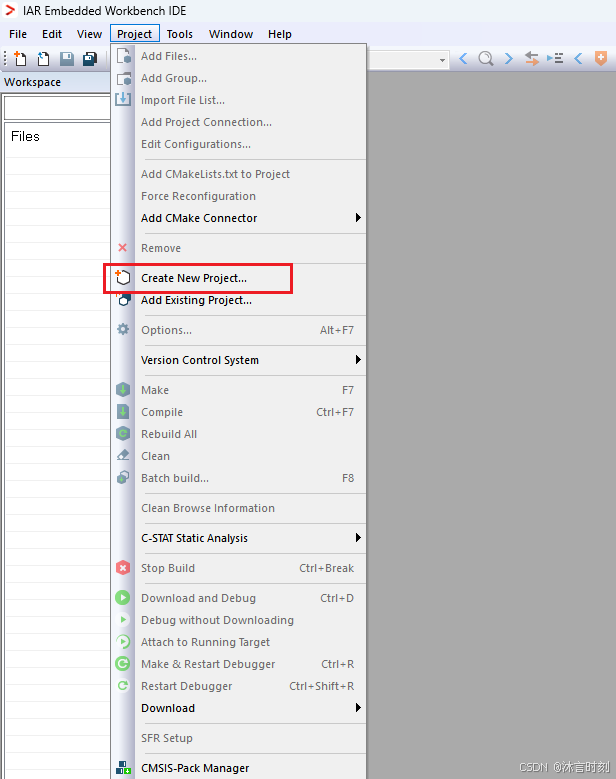Click the red Stop Build icon
Viewport: 616px width, 779px height.
pos(123,567)
